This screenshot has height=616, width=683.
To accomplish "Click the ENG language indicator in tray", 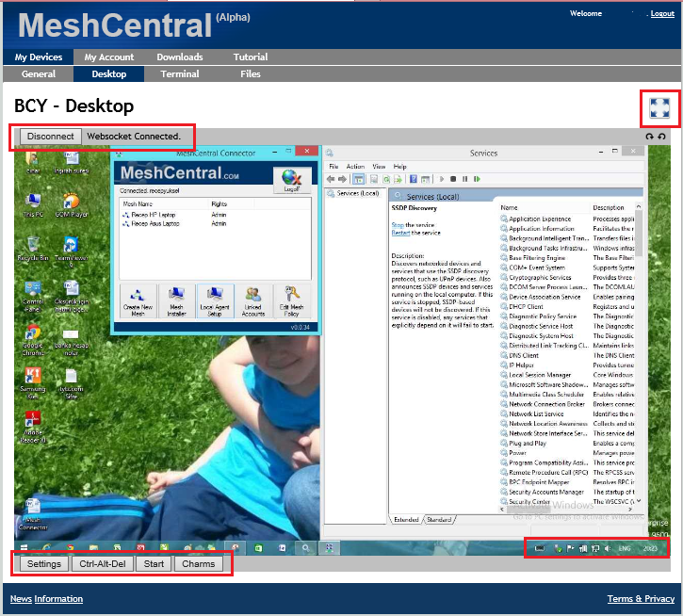I will [625, 548].
